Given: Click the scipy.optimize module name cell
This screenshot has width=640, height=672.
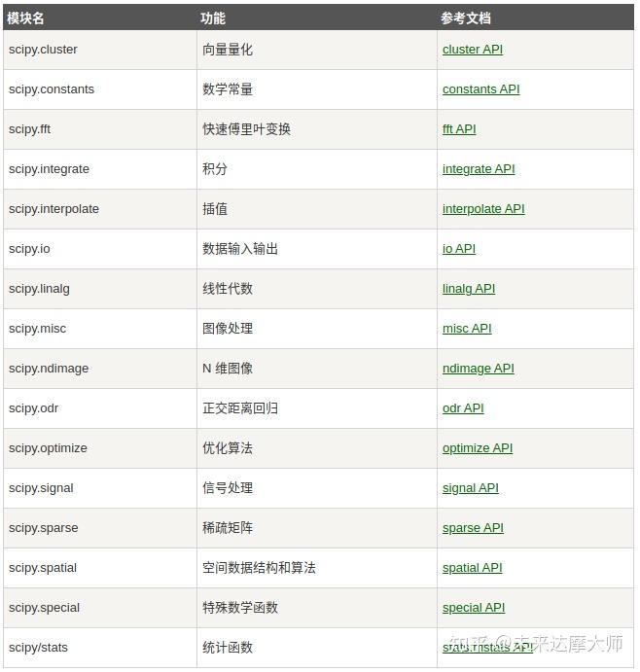Looking at the screenshot, I should tap(48, 448).
